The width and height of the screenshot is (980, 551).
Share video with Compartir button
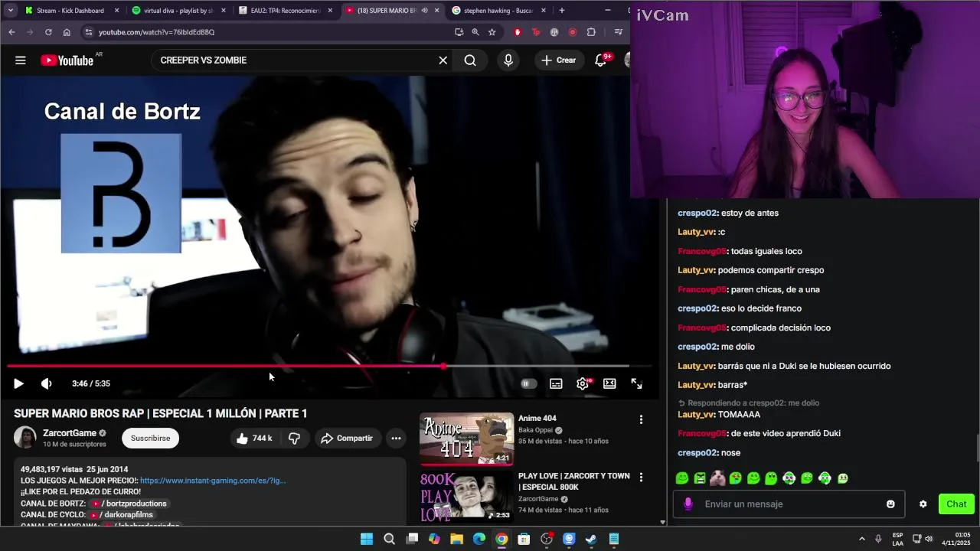[347, 438]
